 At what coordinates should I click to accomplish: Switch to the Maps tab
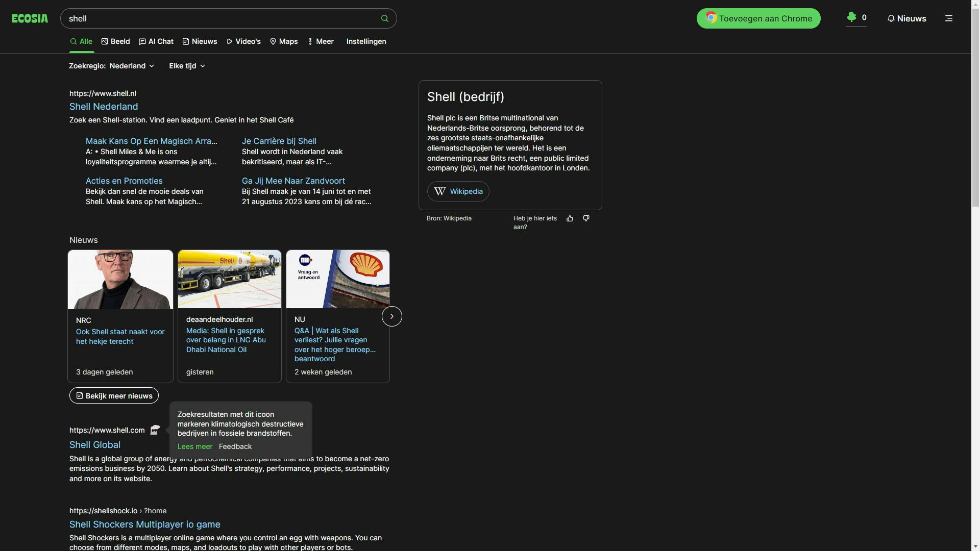tap(283, 41)
